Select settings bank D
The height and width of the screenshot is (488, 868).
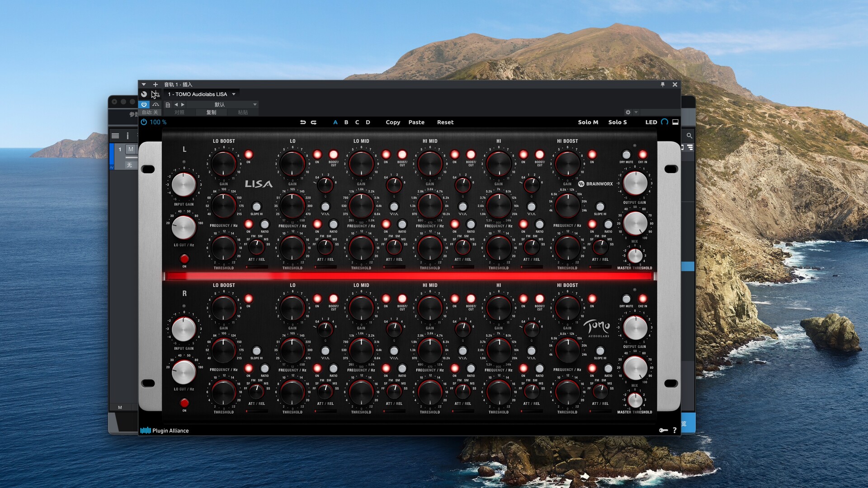tap(368, 122)
